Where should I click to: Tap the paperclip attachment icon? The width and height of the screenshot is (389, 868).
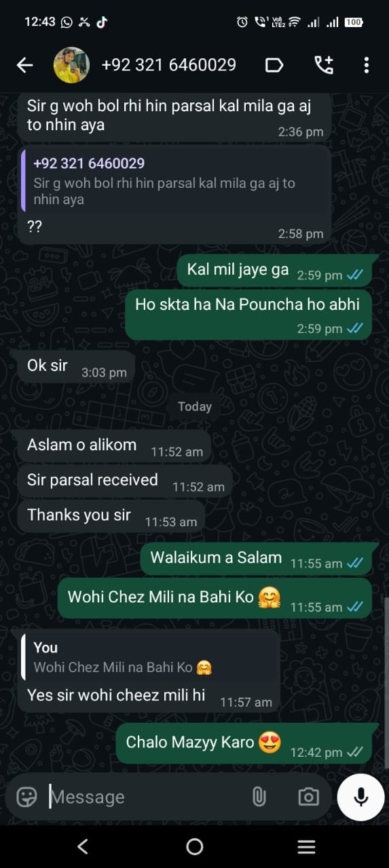pos(259,797)
